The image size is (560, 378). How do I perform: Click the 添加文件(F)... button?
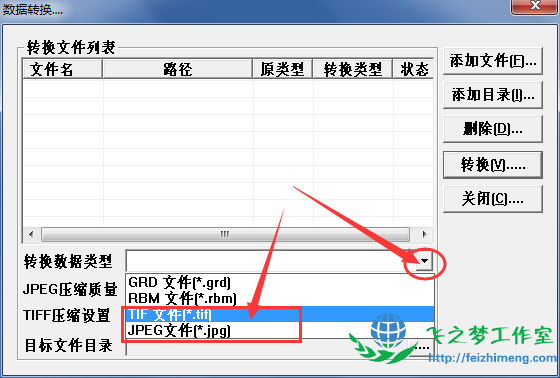pyautogui.click(x=492, y=61)
